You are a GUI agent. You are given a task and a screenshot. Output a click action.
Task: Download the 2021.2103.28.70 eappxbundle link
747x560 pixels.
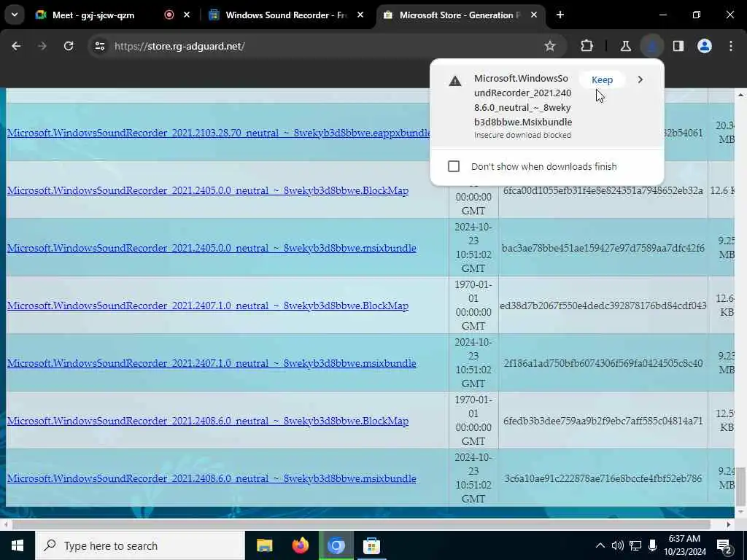pyautogui.click(x=218, y=133)
